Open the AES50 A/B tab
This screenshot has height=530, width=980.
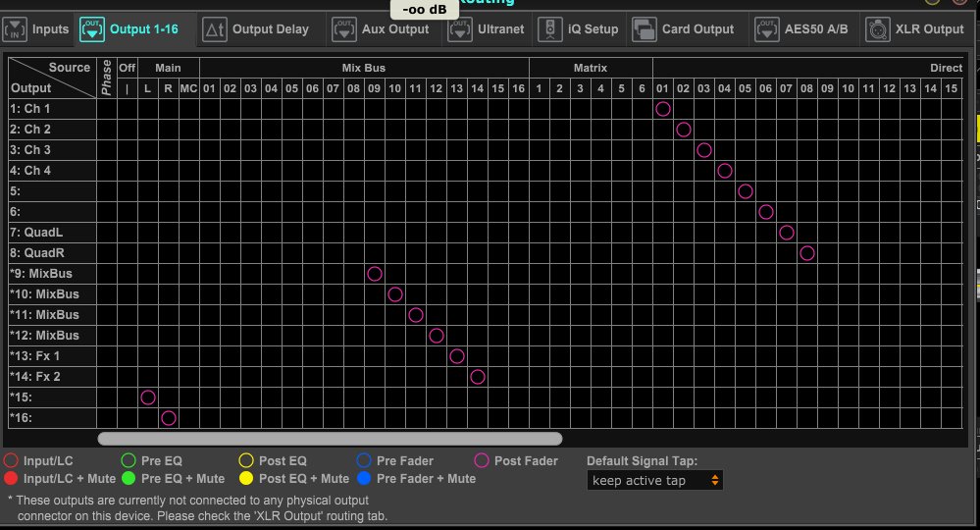click(x=802, y=29)
